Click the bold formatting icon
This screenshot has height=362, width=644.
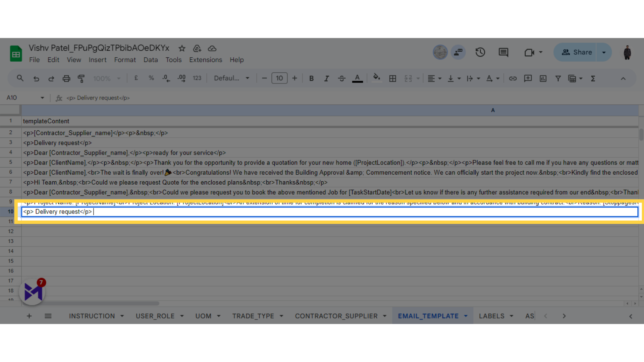(x=311, y=78)
